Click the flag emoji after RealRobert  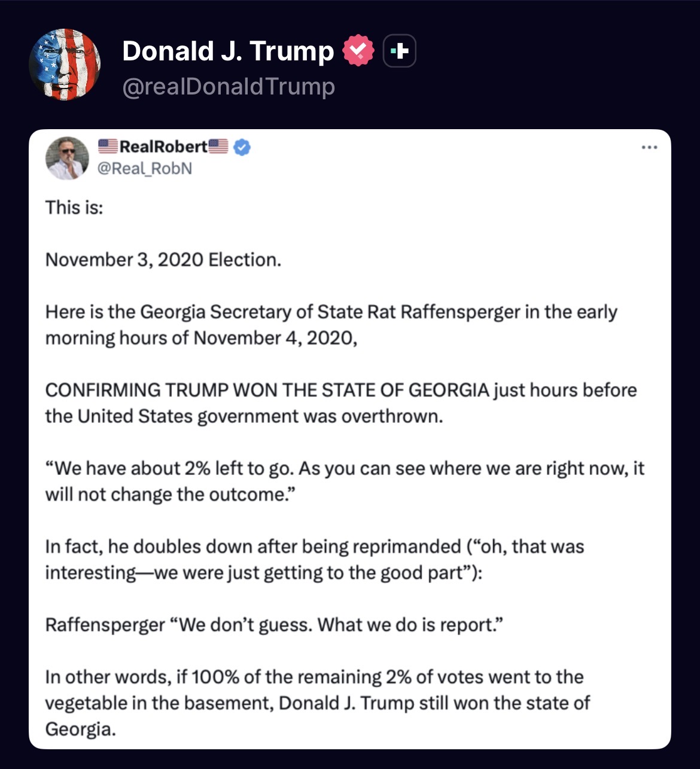tap(218, 147)
